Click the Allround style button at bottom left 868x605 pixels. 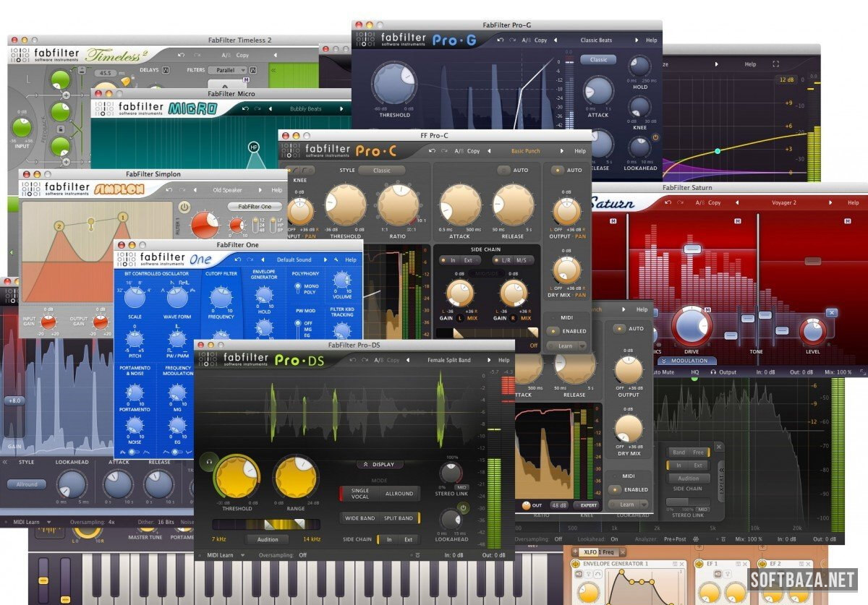coord(27,484)
